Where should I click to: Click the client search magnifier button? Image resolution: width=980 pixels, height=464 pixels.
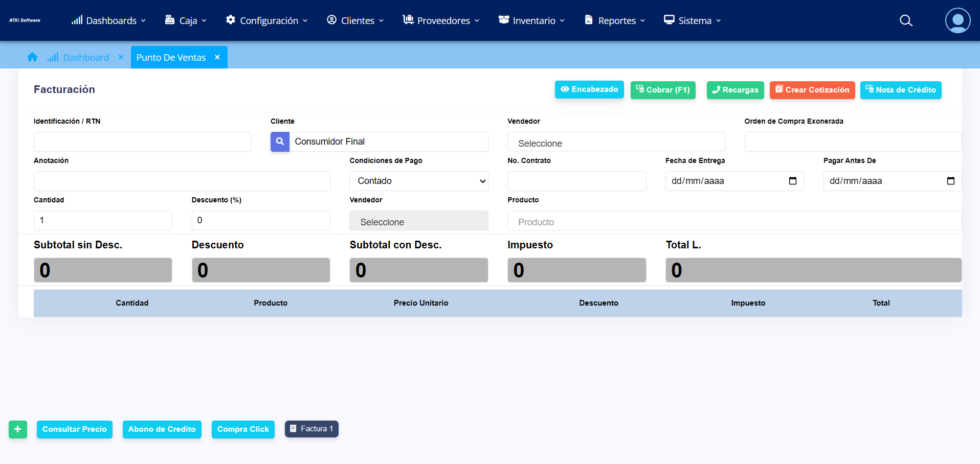coord(280,142)
